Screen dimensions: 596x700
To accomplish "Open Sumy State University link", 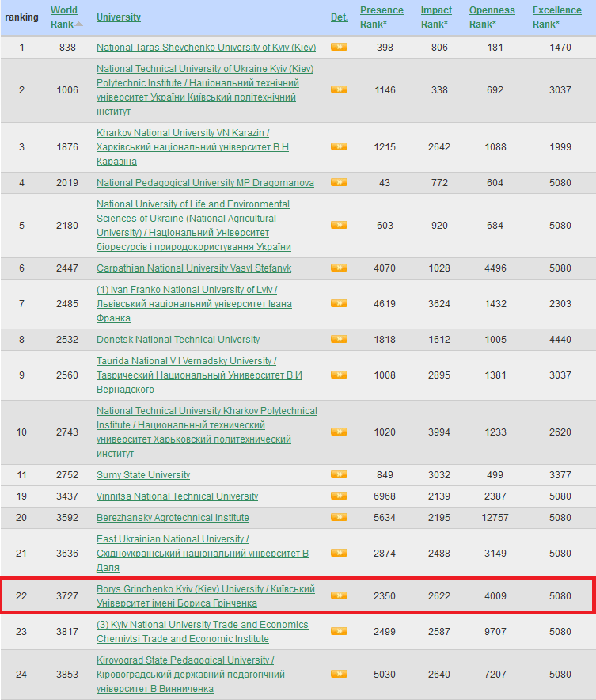I will 143,475.
